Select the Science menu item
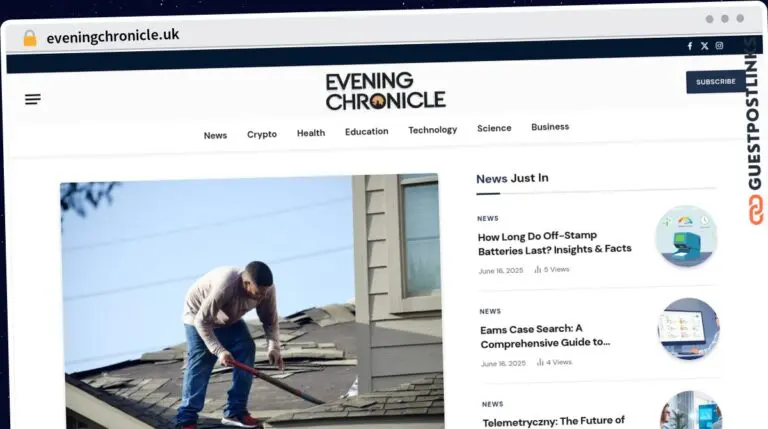Image resolution: width=768 pixels, height=429 pixels. (494, 128)
